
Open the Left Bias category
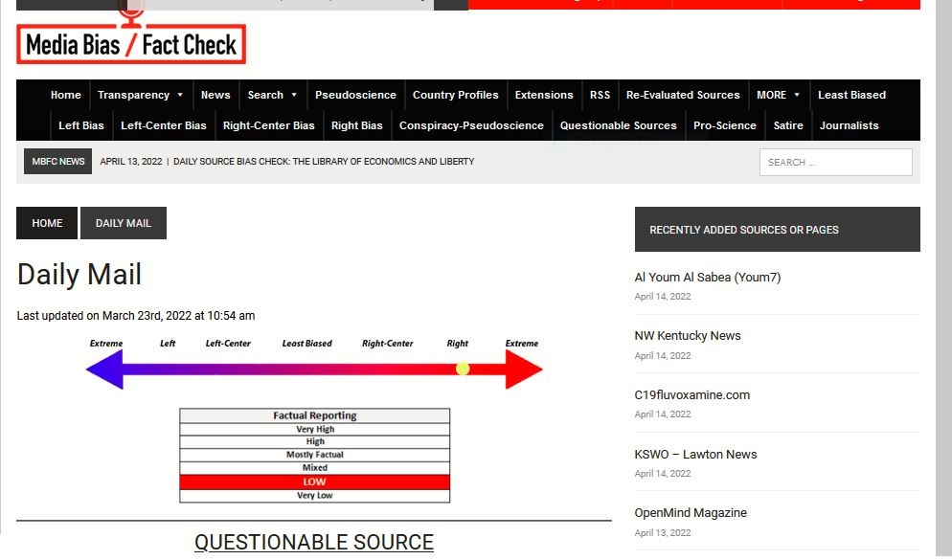tap(81, 125)
